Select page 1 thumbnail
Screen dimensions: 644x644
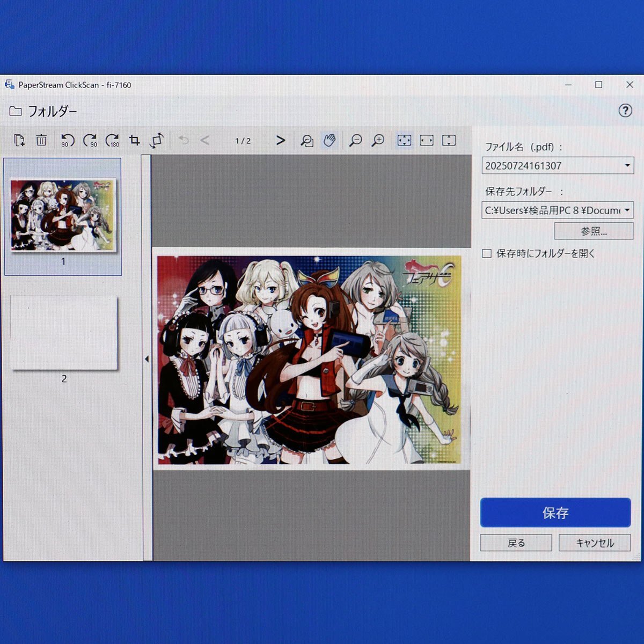click(63, 216)
